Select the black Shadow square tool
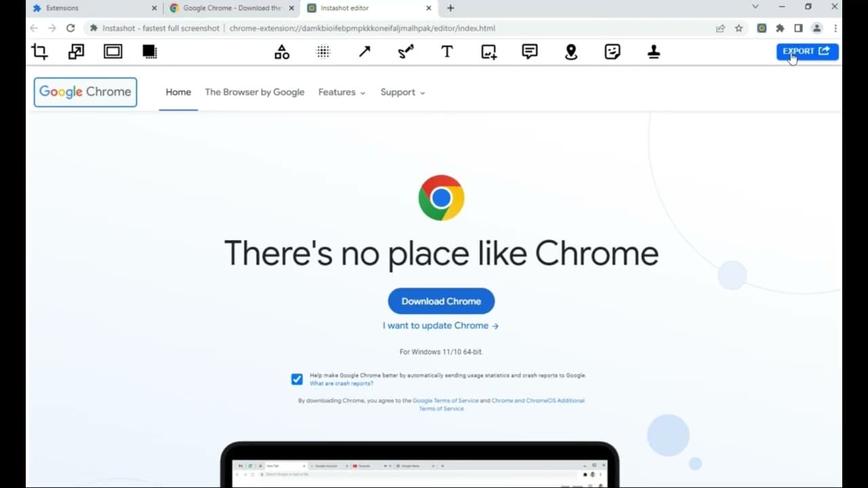Image resolution: width=868 pixels, height=488 pixels. [x=150, y=52]
